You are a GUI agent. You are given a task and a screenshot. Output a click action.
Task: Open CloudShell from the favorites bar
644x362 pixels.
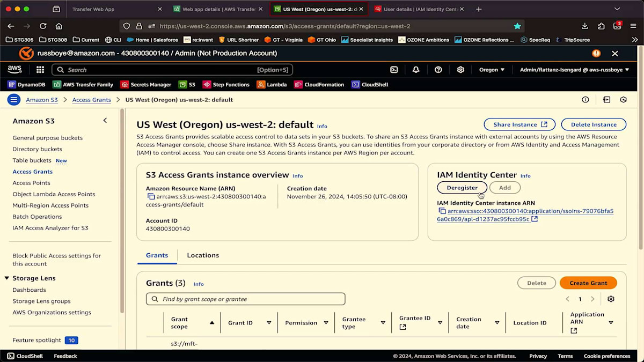point(370,85)
